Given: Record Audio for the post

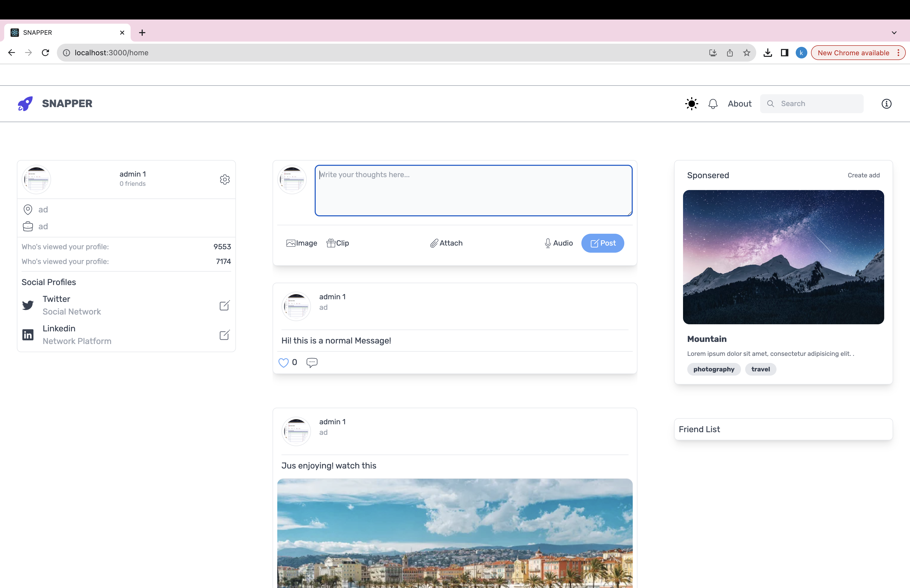Looking at the screenshot, I should [558, 243].
